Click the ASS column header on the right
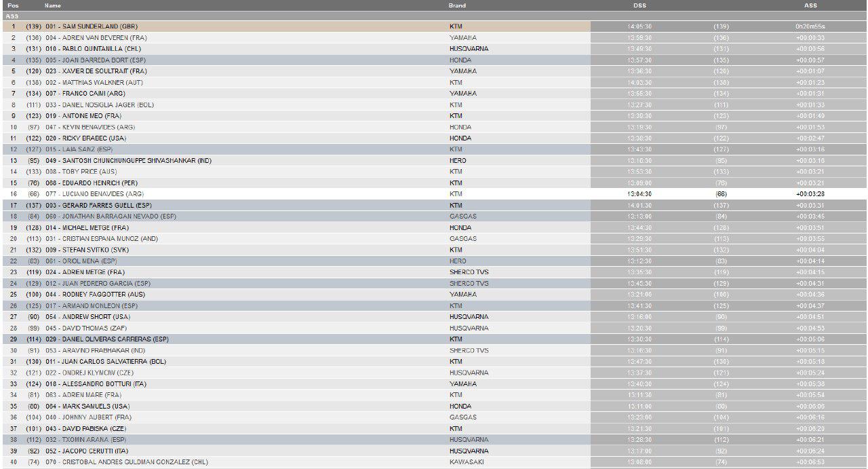This screenshot has height=469, width=868. click(810, 5)
